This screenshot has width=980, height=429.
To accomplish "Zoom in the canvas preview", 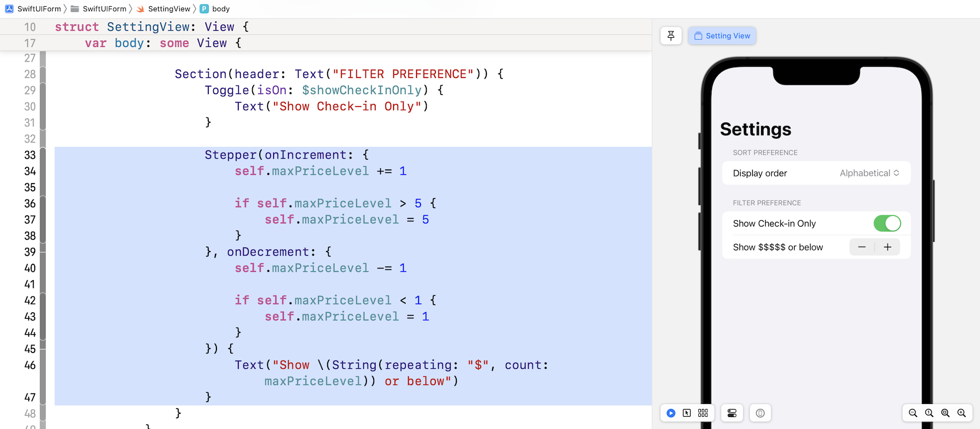I will (x=962, y=413).
